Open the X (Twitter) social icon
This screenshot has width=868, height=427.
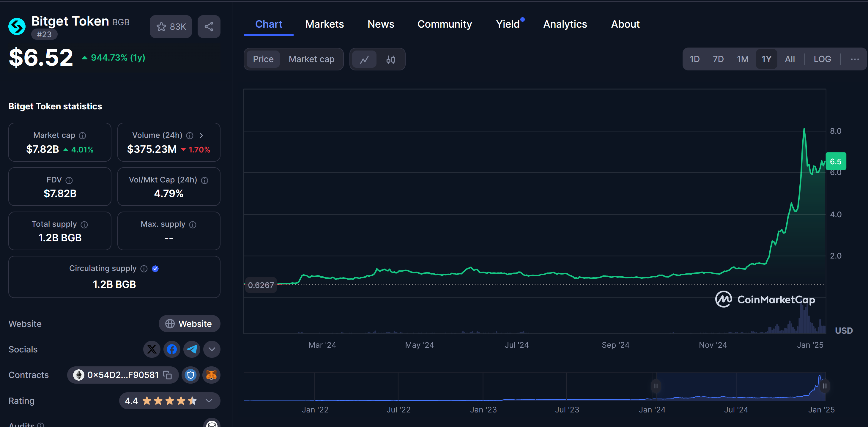click(152, 349)
